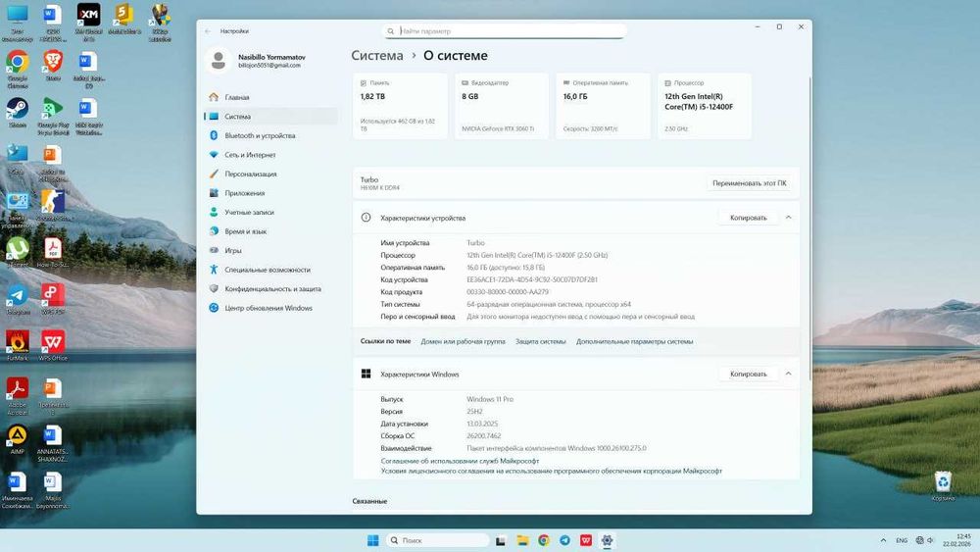Select the How-To PDF desktop file

tap(53, 253)
